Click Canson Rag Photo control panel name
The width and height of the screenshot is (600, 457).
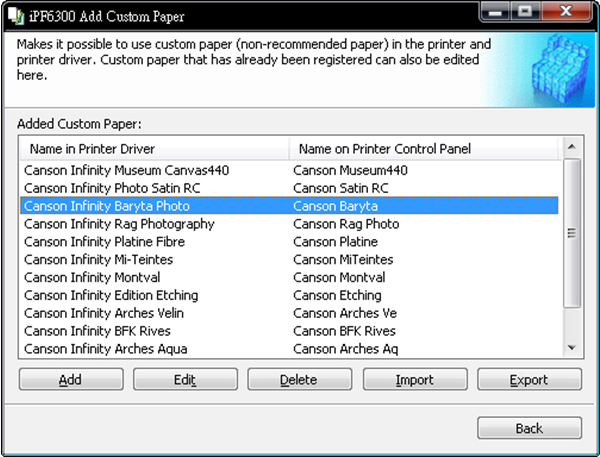346,224
